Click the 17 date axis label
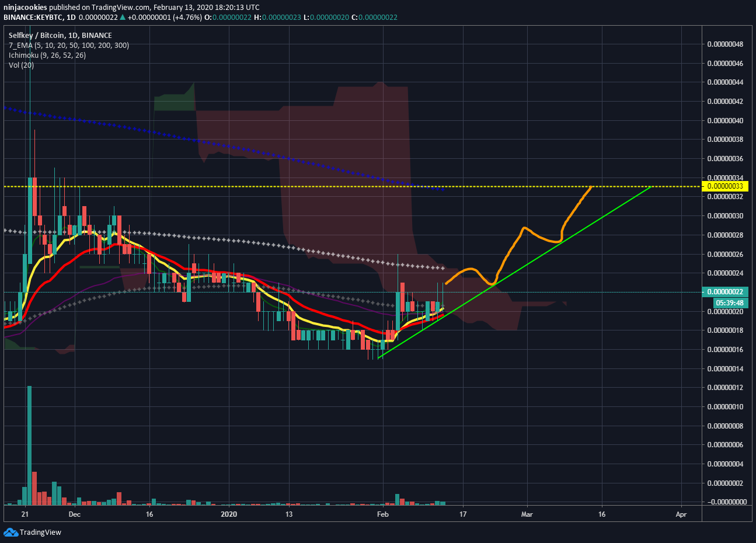 (463, 514)
